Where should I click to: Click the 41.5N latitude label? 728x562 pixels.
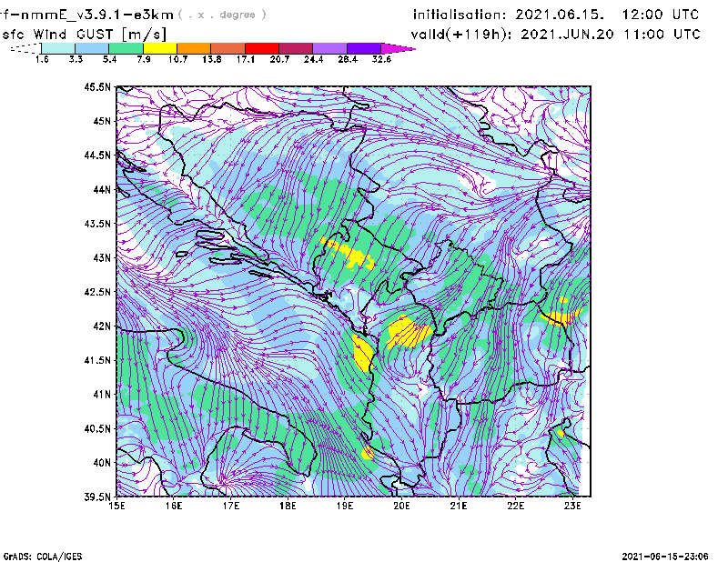click(97, 360)
